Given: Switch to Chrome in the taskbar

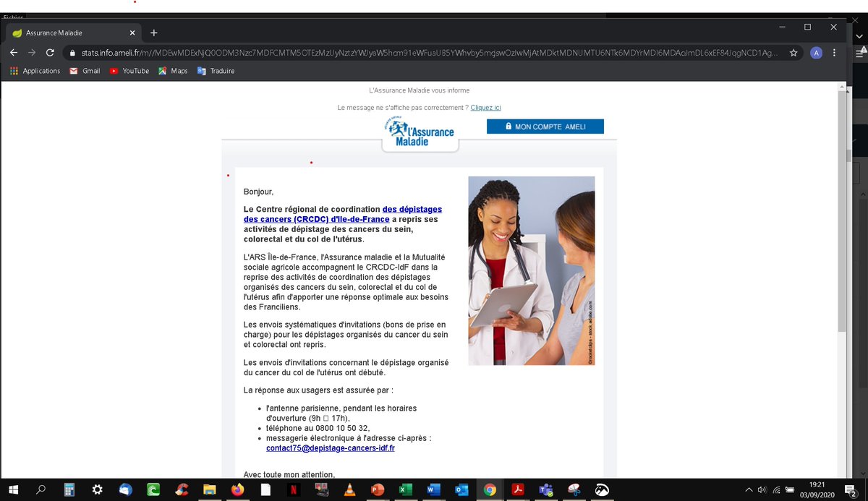Looking at the screenshot, I should (490, 489).
